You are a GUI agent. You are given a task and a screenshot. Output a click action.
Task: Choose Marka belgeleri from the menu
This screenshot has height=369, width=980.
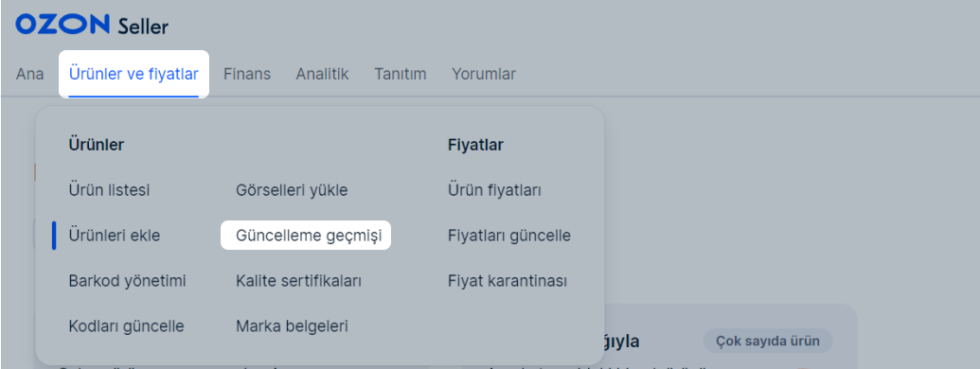click(292, 325)
